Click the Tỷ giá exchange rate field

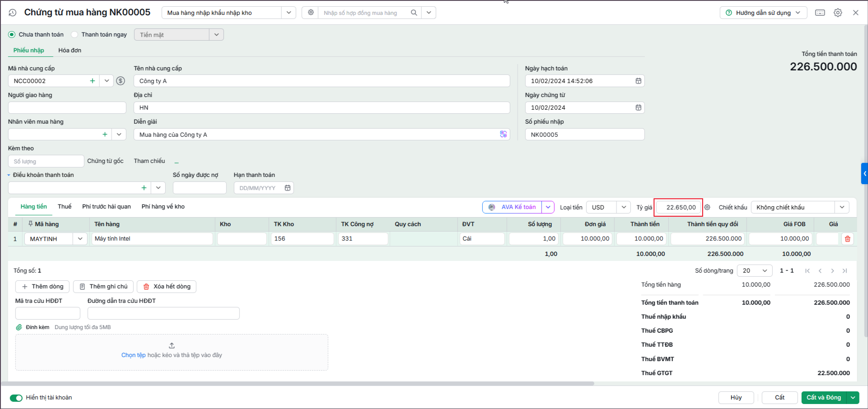[678, 207]
